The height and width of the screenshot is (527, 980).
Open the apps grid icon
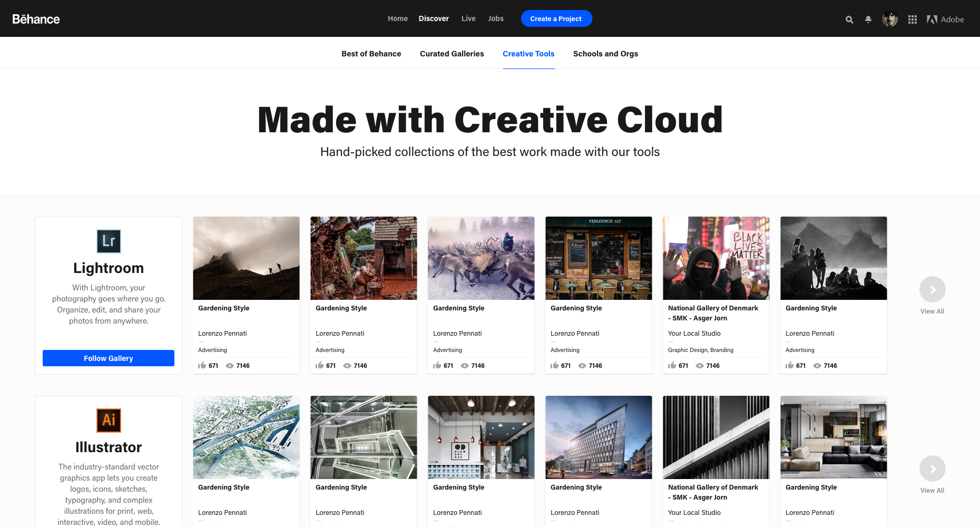(x=913, y=19)
